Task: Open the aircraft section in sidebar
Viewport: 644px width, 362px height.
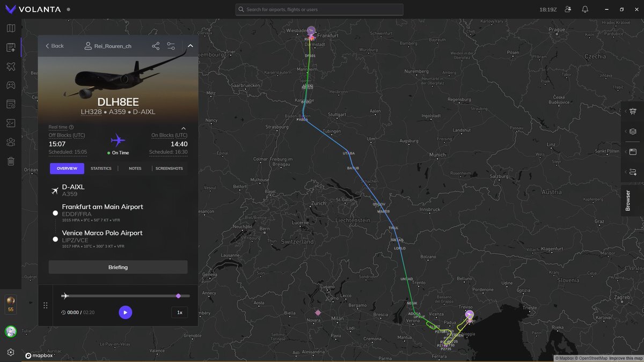Action: coord(11,67)
